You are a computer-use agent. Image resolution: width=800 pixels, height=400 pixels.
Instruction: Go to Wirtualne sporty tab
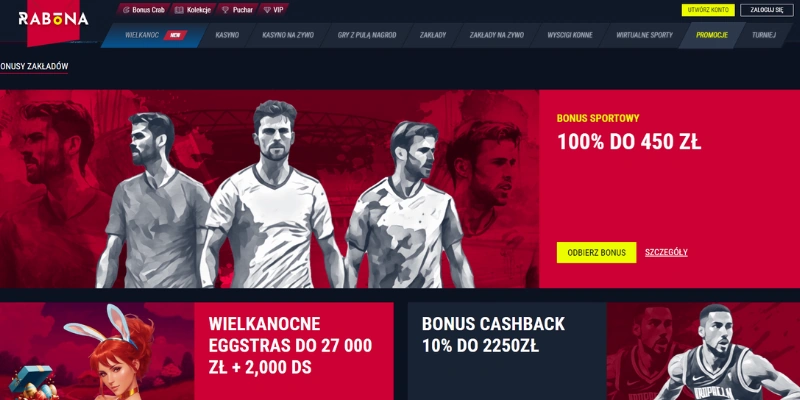tap(644, 35)
